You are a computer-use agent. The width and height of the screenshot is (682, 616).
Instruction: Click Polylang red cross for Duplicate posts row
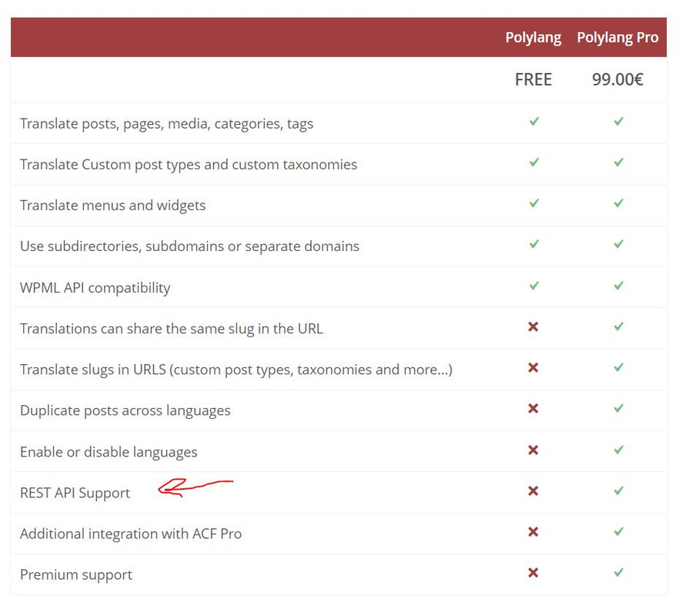pyautogui.click(x=533, y=409)
